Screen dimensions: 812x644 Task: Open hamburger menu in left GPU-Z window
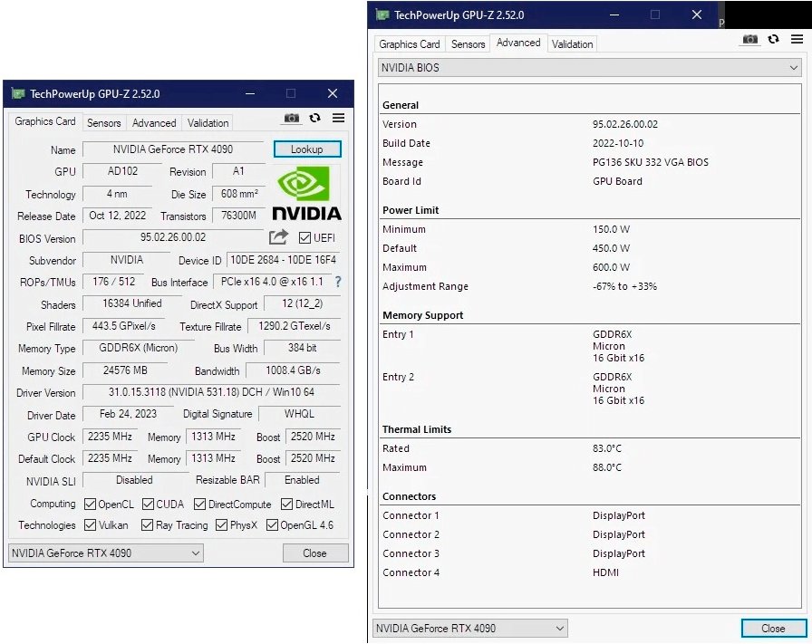point(338,118)
